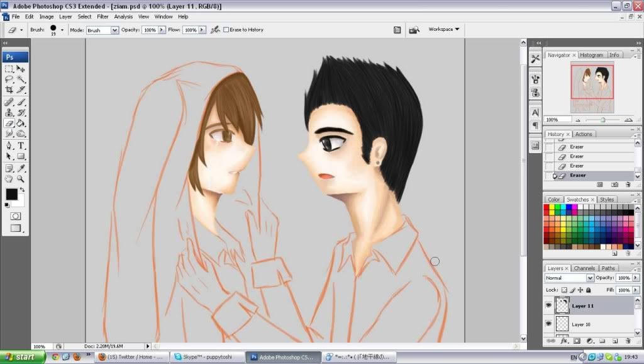Select the Rectangular Marquee tool
Image resolution: width=644 pixels, height=364 pixels.
tap(9, 69)
